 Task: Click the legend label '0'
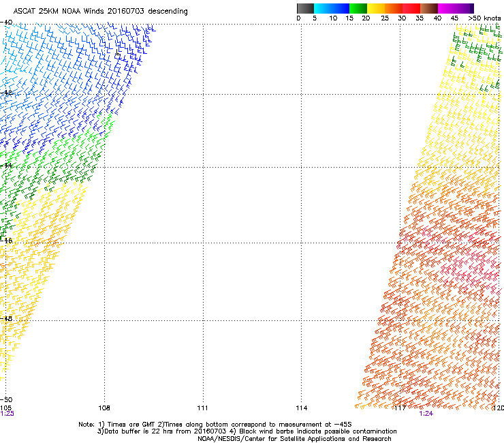(298, 18)
